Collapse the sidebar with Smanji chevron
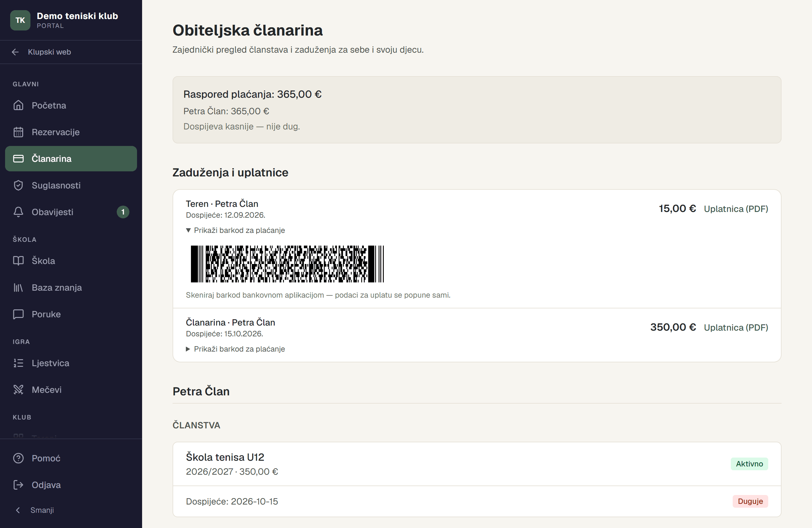 18,510
